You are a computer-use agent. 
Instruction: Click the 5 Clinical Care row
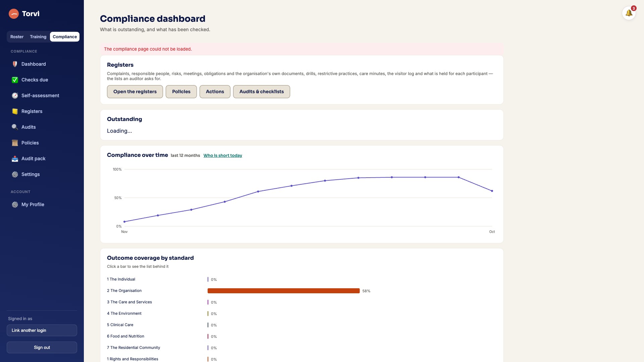tap(302, 325)
